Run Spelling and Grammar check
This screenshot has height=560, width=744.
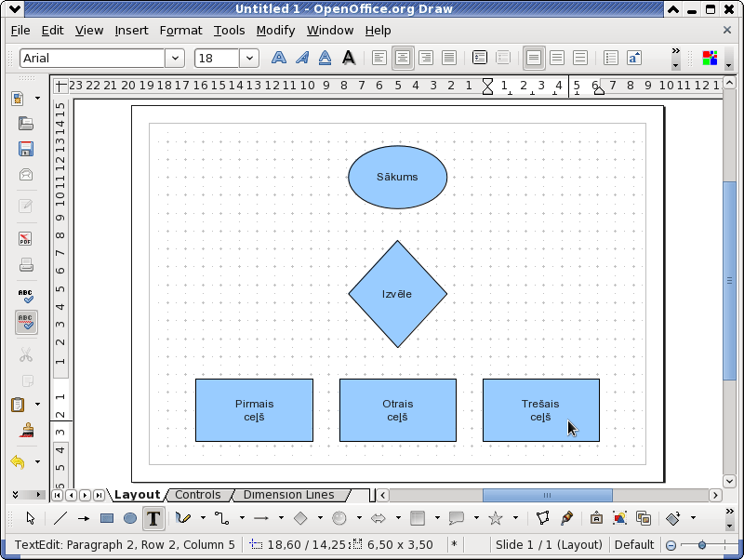[26, 296]
